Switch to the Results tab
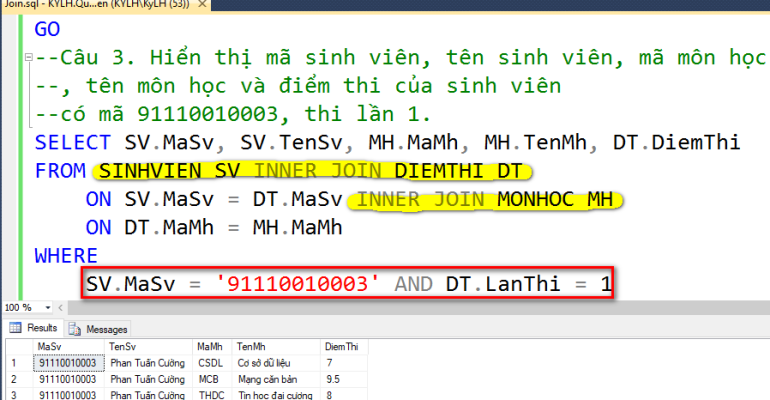The width and height of the screenshot is (770, 400). [x=33, y=328]
